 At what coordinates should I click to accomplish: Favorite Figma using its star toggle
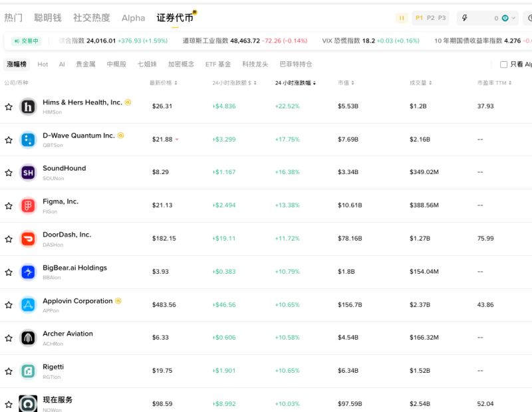(x=9, y=205)
